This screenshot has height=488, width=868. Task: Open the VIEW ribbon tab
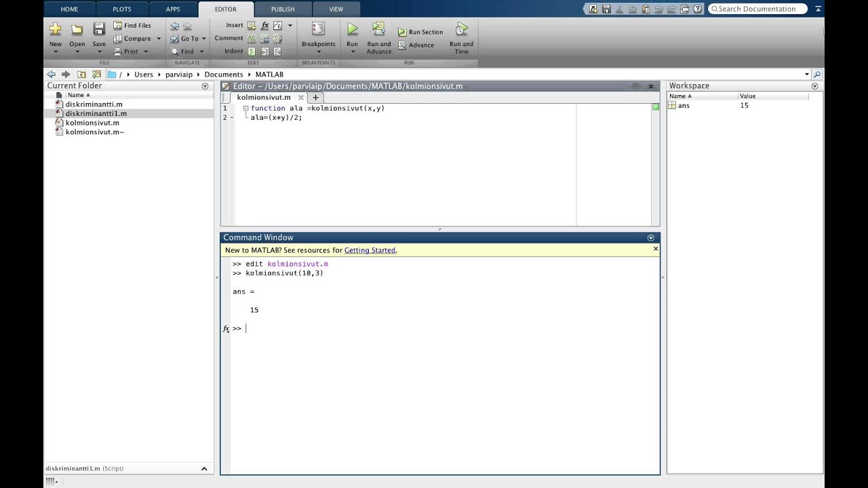click(336, 9)
